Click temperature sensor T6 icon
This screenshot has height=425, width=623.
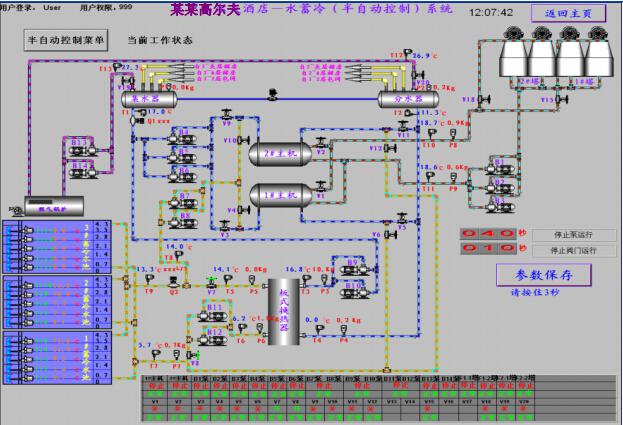pyautogui.click(x=242, y=329)
